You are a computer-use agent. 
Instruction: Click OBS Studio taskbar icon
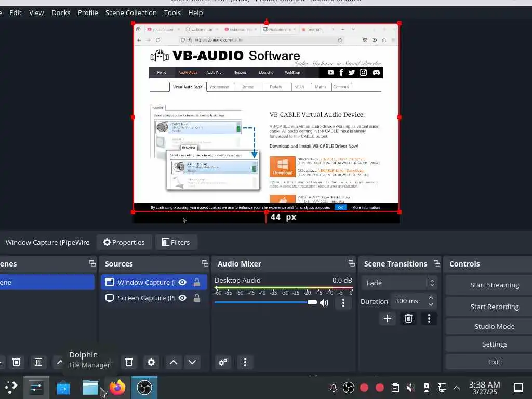[x=144, y=387]
